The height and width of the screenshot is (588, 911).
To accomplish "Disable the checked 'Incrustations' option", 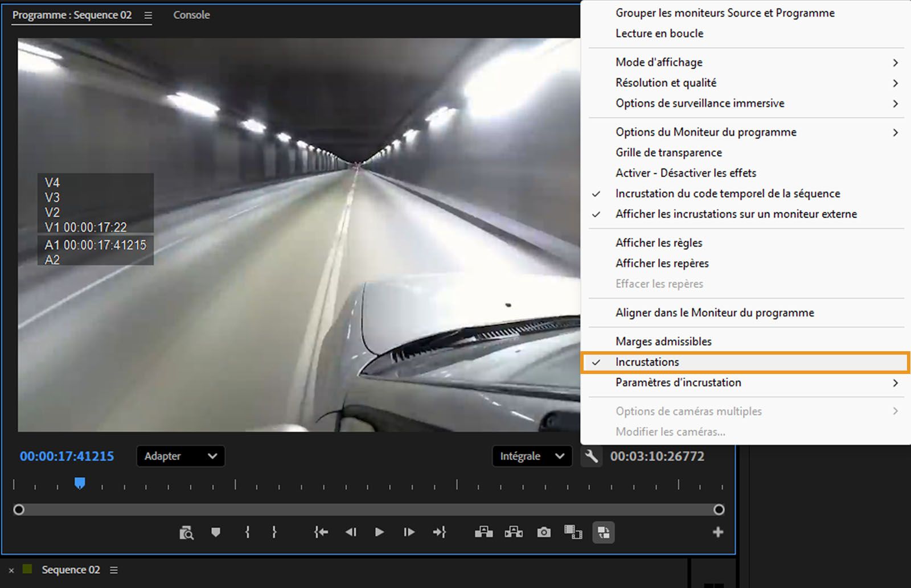I will coord(647,361).
